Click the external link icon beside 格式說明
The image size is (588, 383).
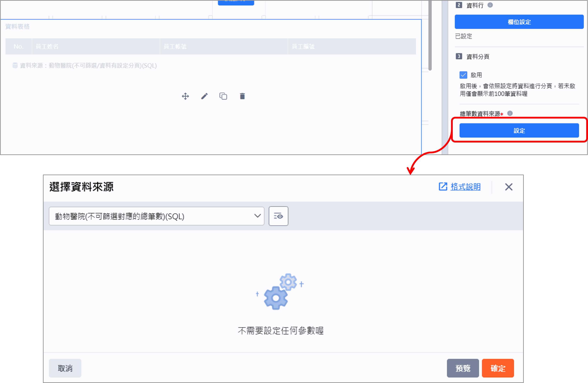pyautogui.click(x=443, y=187)
